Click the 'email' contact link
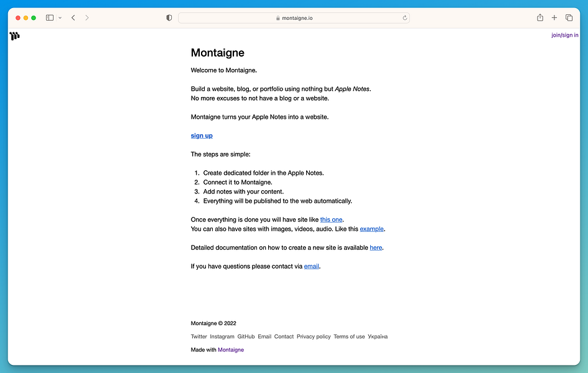This screenshot has height=373, width=588. [311, 266]
